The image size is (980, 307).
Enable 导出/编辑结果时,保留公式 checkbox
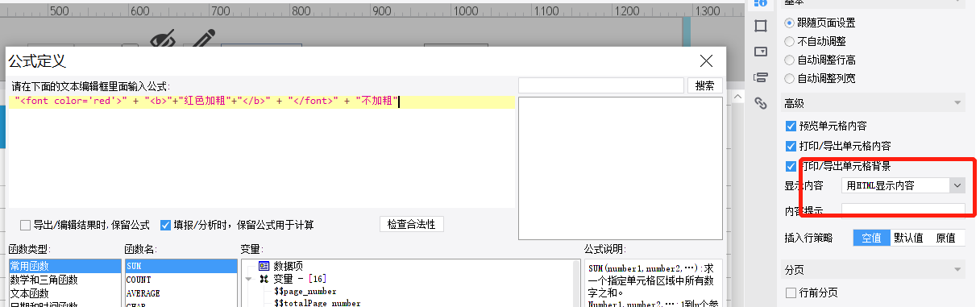26,225
